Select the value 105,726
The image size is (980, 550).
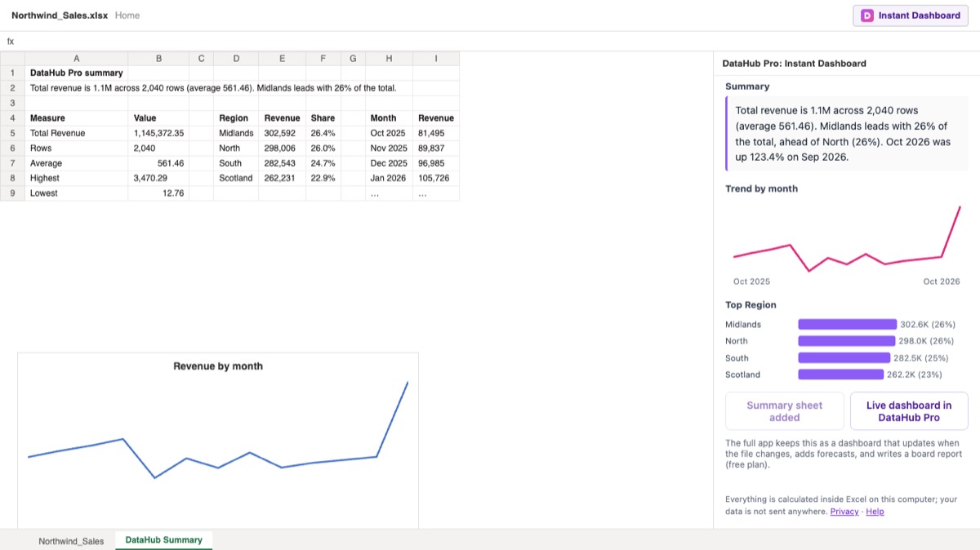[x=436, y=177]
